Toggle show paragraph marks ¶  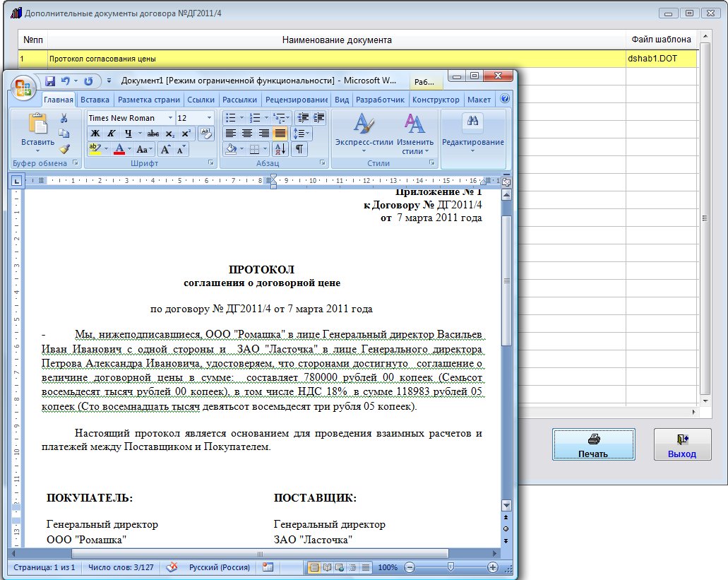pyautogui.click(x=299, y=149)
